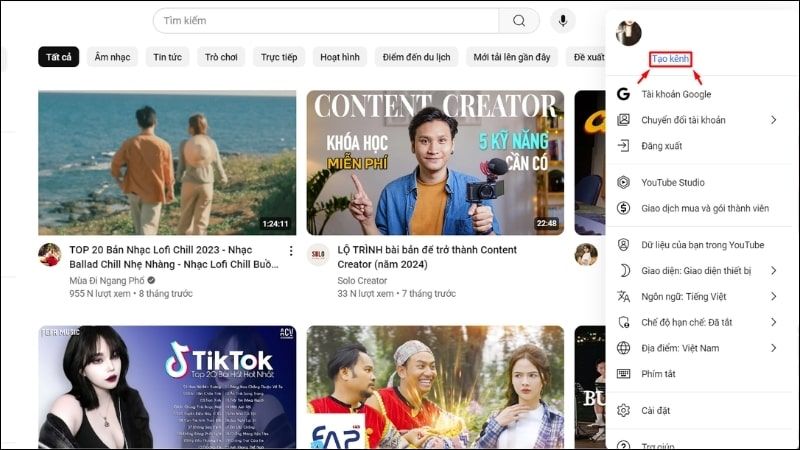Image resolution: width=800 pixels, height=450 pixels.
Task: Click the search magnifier button
Action: coord(519,21)
